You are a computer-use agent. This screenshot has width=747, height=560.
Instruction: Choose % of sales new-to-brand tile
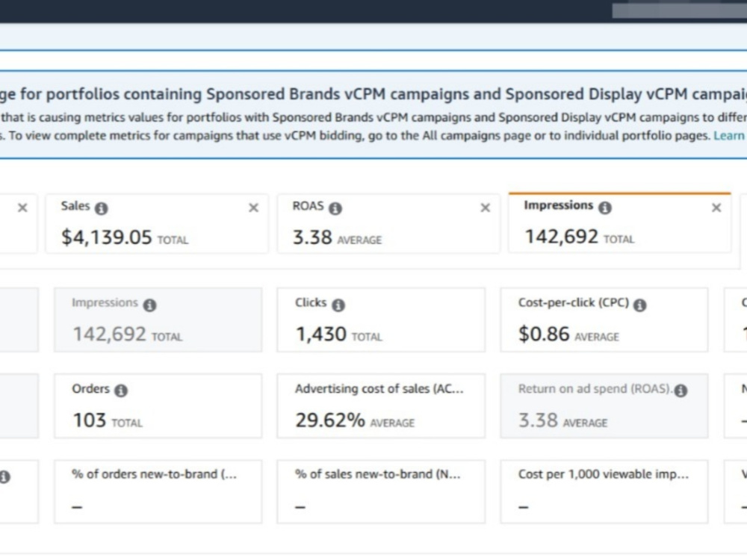click(x=381, y=491)
